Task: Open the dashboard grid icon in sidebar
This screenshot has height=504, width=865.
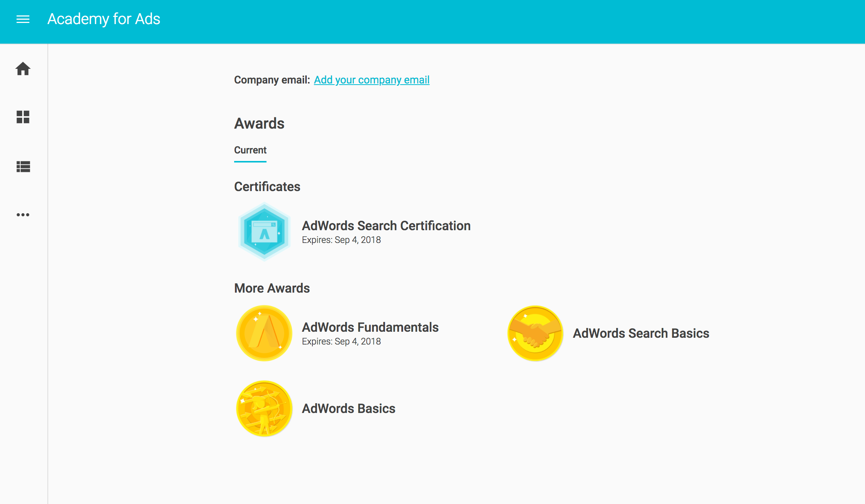Action: 23,117
